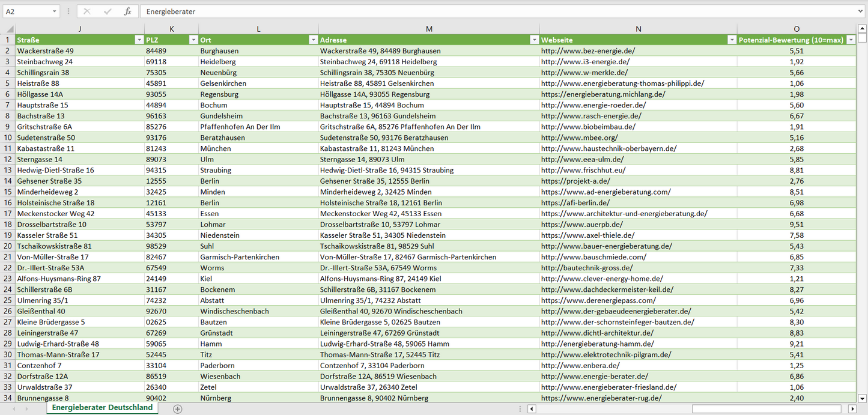Click the Select All corner triangle

tap(10, 29)
